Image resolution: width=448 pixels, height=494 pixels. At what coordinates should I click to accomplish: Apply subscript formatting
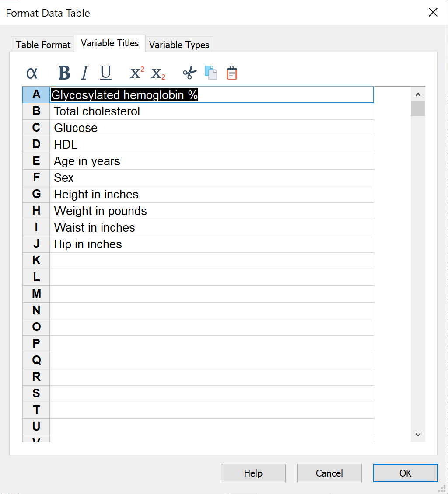158,73
